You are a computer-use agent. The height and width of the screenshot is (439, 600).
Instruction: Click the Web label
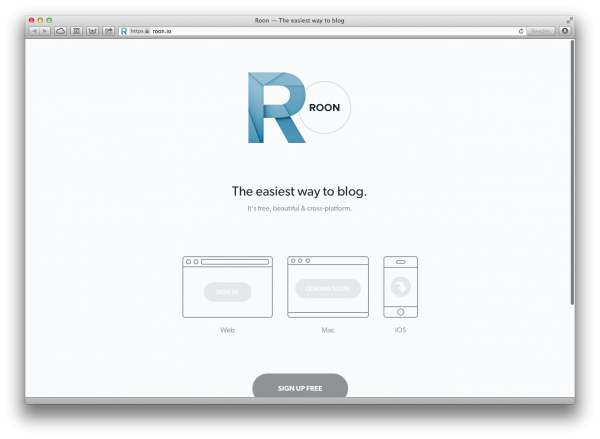click(227, 330)
